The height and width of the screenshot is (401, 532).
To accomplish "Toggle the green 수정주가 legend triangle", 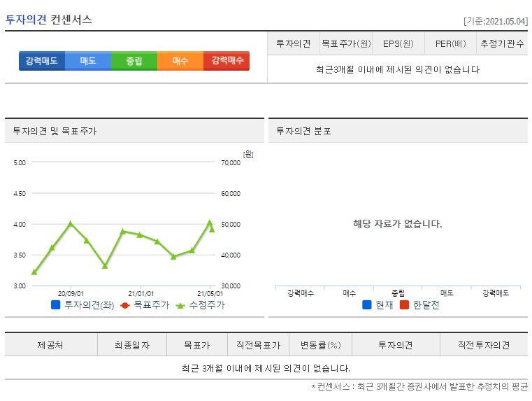I will click(180, 306).
